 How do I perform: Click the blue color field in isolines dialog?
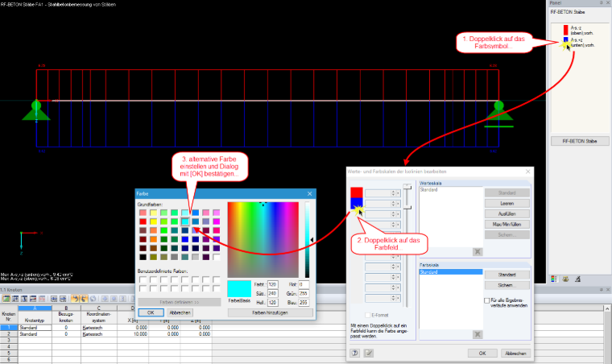(357, 203)
